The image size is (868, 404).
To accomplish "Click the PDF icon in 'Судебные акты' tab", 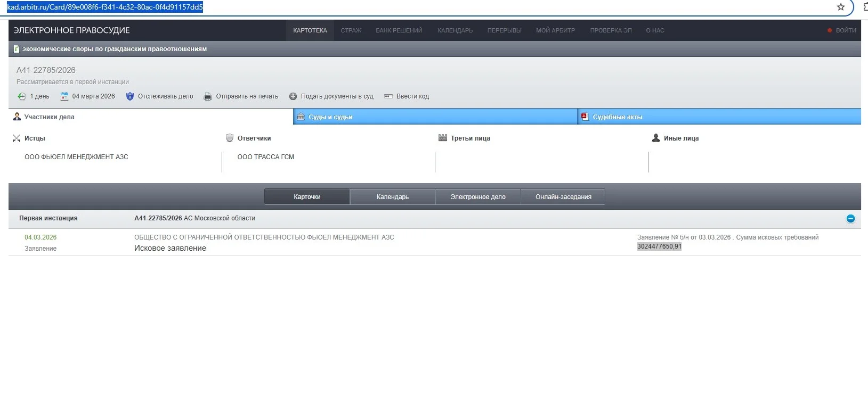I will (585, 117).
